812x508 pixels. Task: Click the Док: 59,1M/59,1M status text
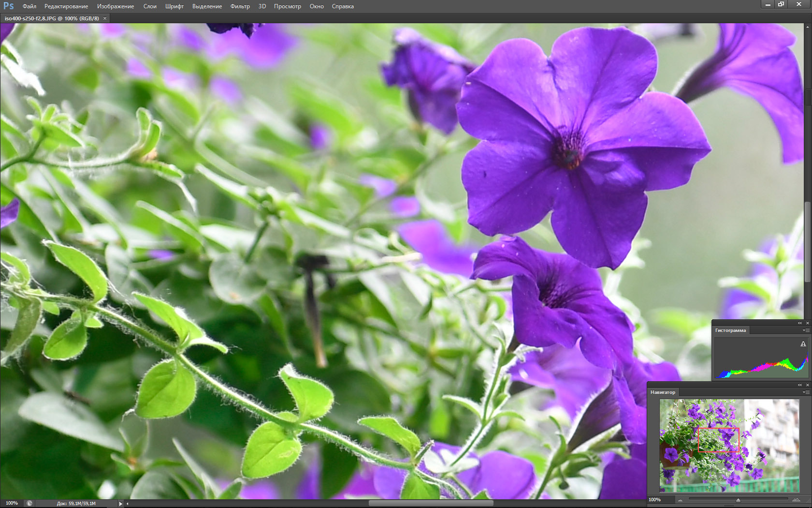[76, 504]
